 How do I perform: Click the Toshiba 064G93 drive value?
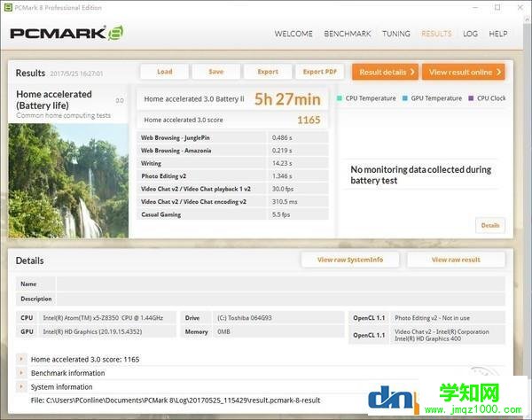click(x=245, y=318)
